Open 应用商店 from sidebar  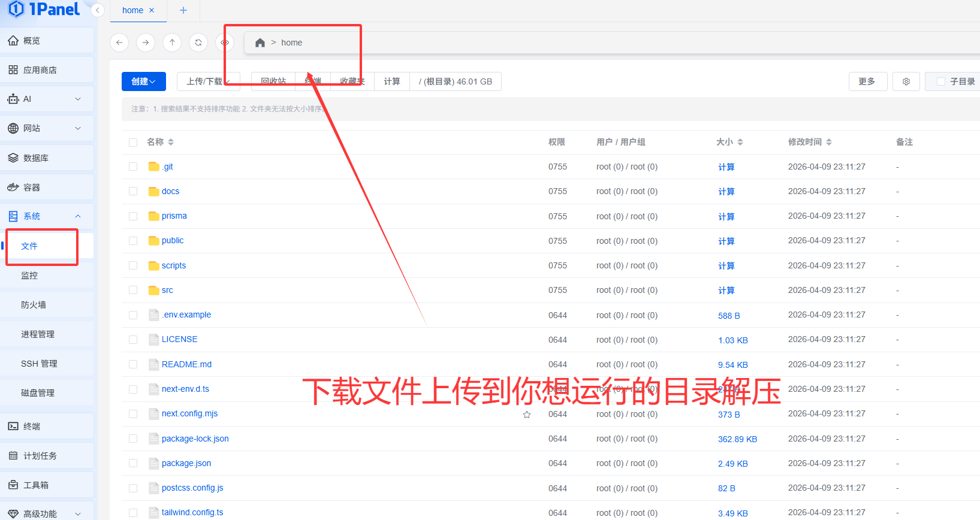[40, 70]
